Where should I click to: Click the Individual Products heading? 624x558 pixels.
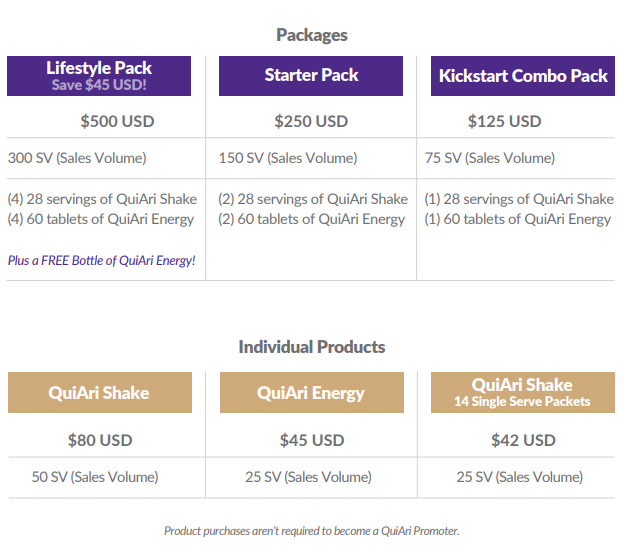click(x=312, y=347)
